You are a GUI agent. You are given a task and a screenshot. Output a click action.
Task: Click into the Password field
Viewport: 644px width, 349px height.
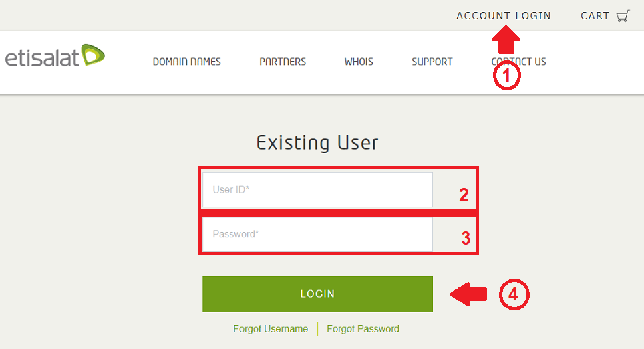(x=317, y=235)
